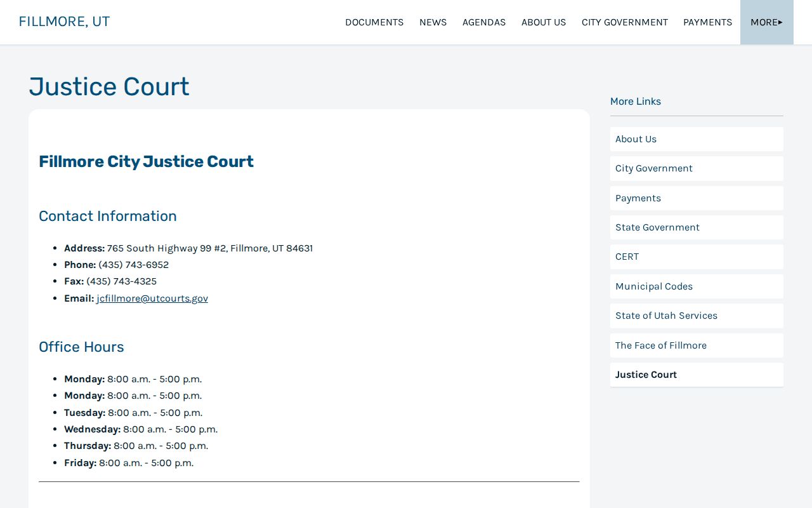The image size is (812, 508).
Task: Open City Government in top navigation
Action: tap(625, 22)
